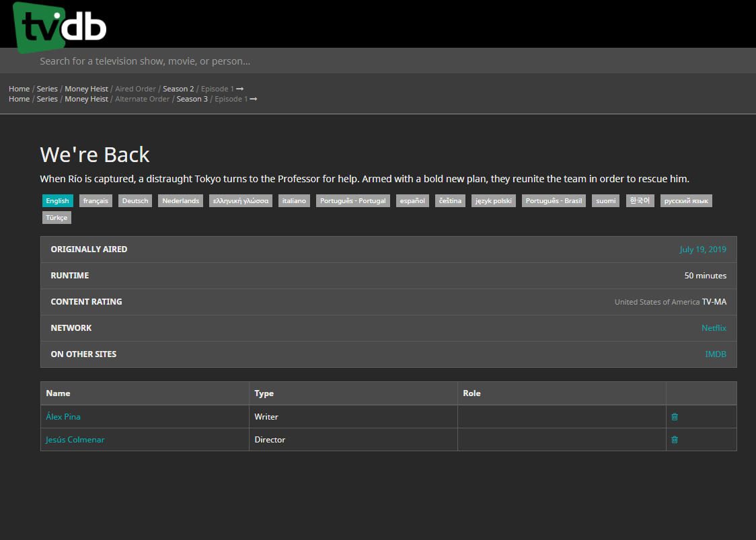This screenshot has width=756, height=540.
Task: Delete Álex Pina's writer credit via trash icon
Action: (x=675, y=417)
